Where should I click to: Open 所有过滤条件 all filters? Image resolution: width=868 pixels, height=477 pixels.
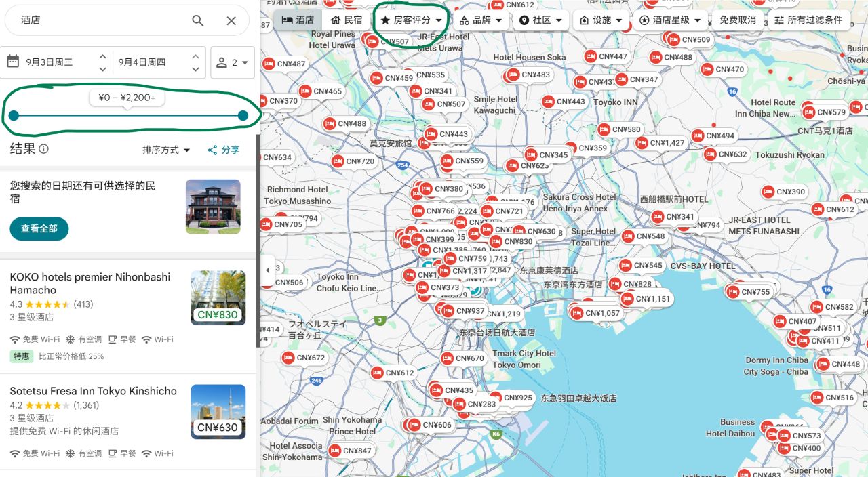(808, 20)
